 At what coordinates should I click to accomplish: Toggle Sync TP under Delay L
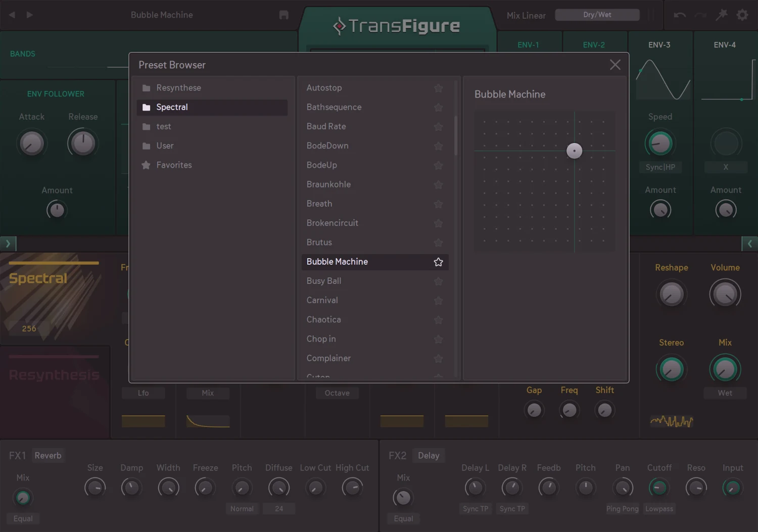pyautogui.click(x=475, y=509)
